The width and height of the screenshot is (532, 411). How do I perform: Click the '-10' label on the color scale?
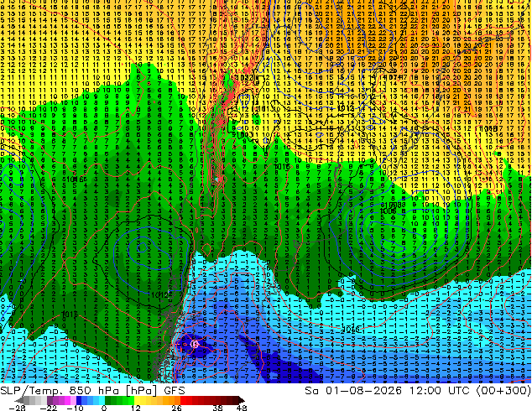point(75,408)
